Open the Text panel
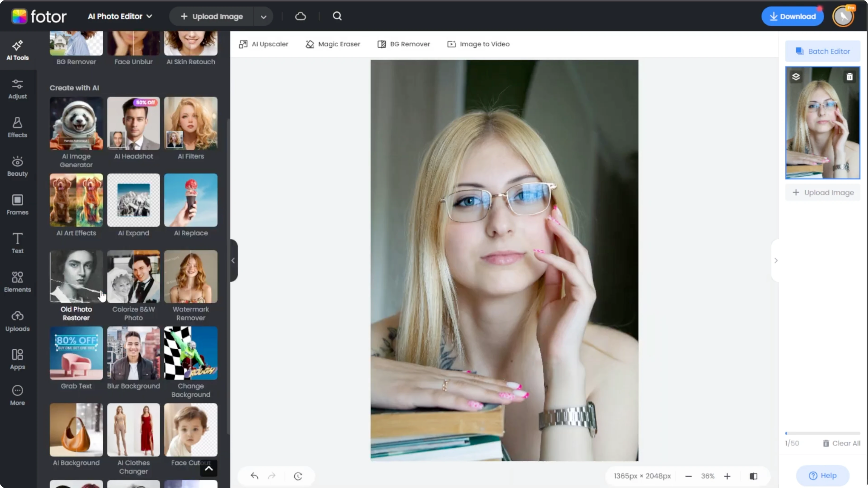The height and width of the screenshot is (488, 868). pos(17,244)
